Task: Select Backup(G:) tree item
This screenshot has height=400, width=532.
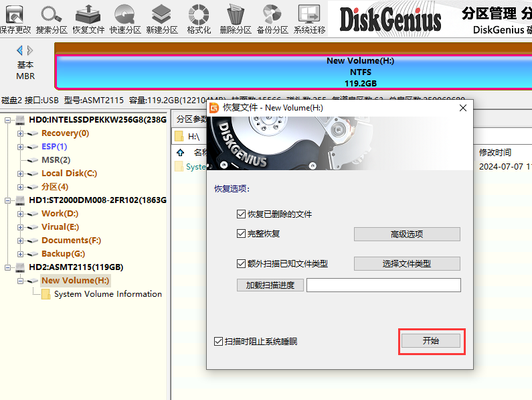Action: [x=63, y=254]
